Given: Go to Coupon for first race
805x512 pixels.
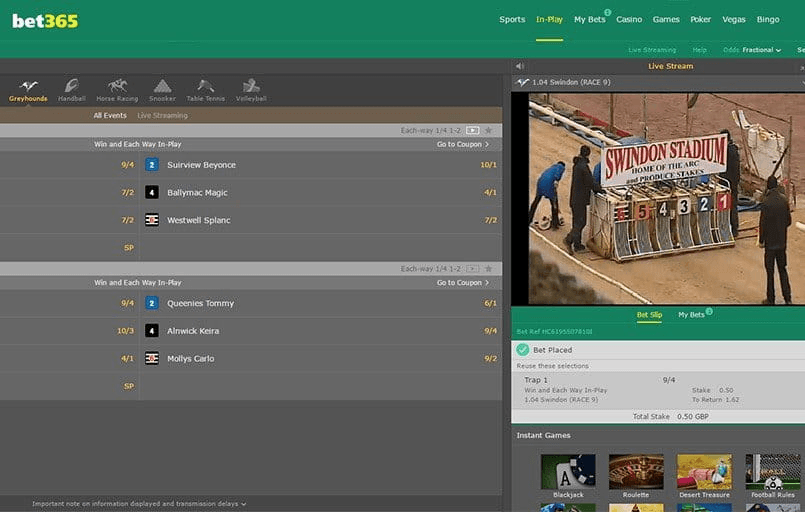Looking at the screenshot, I should tap(463, 144).
